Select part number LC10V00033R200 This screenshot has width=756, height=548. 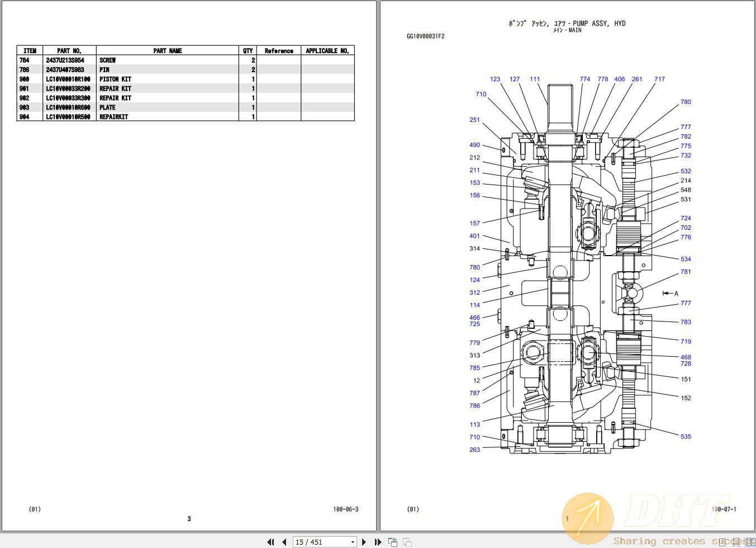68,89
